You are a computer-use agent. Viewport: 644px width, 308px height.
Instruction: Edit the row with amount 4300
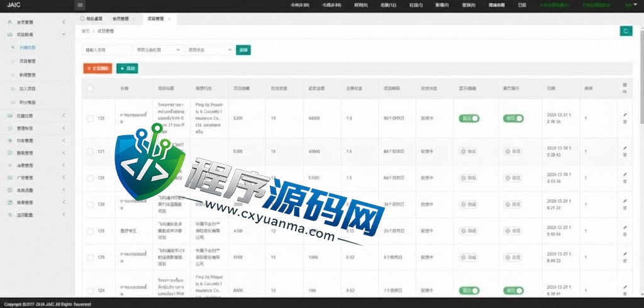tap(625, 227)
